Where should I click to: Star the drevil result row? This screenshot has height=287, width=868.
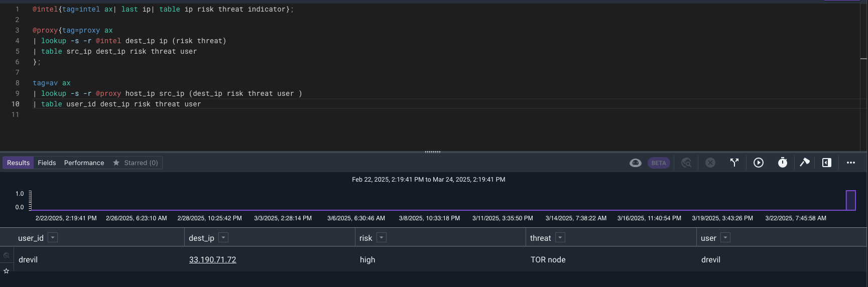[7, 271]
